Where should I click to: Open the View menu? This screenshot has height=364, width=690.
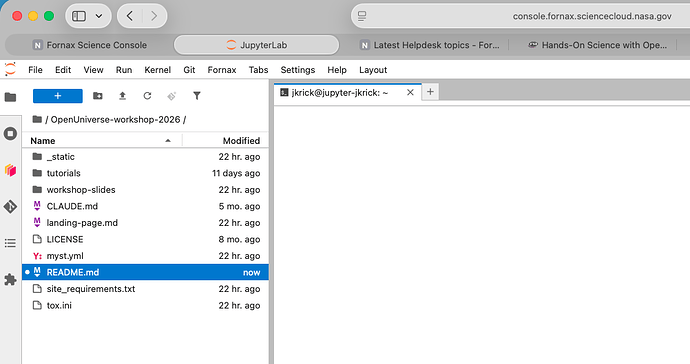pos(93,70)
